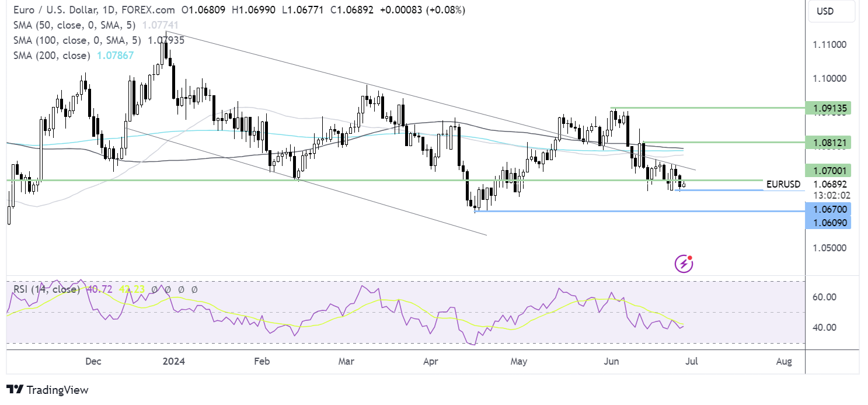Screen dimensions: 868x405
Task: Click the RSI 60.00 axis value
Action: 824,297
